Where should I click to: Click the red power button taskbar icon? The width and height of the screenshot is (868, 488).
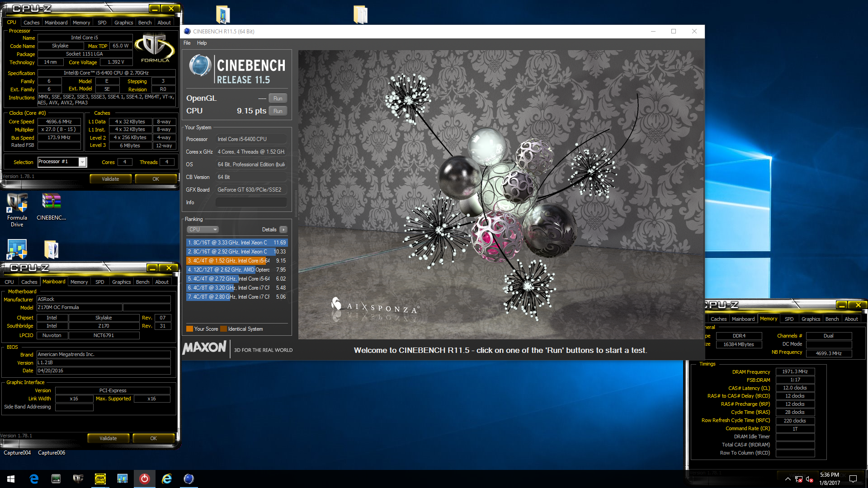tap(145, 479)
